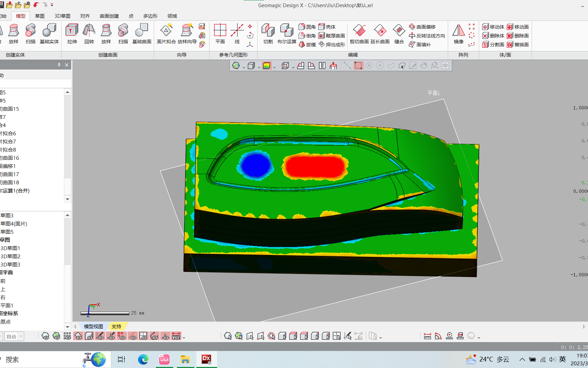Expand the view display mode dropdown arrow
This screenshot has width=588, height=368.
tap(259, 67)
